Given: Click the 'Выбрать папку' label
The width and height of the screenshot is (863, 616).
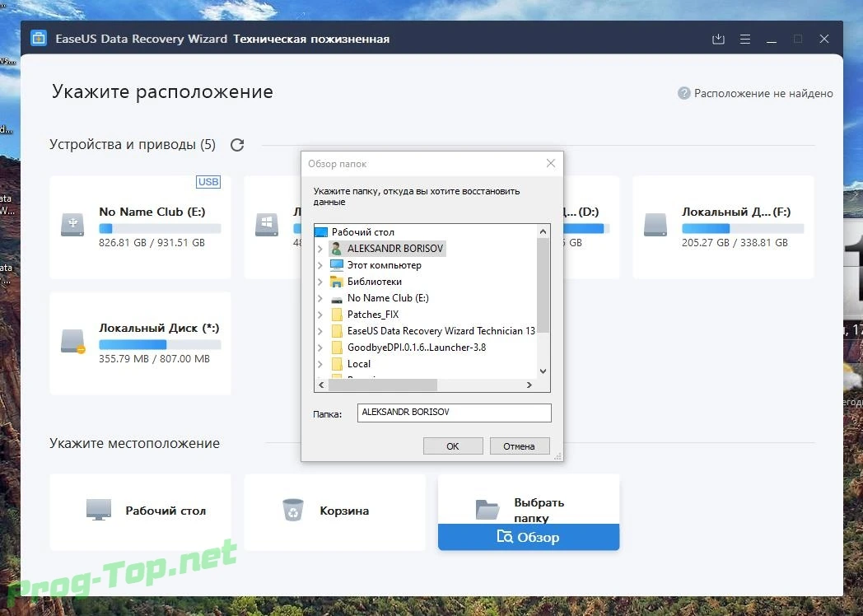Looking at the screenshot, I should point(539,510).
